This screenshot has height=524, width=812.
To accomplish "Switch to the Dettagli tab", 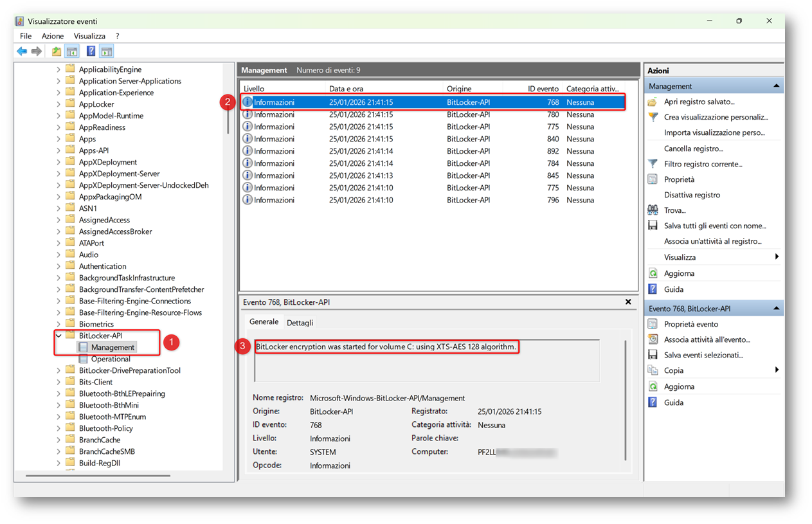I will coord(300,323).
